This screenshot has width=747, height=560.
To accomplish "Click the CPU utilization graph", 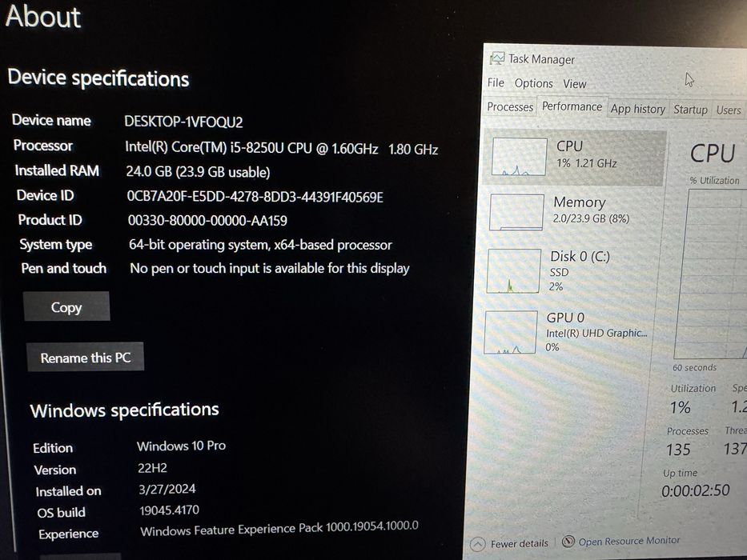I will (x=711, y=274).
